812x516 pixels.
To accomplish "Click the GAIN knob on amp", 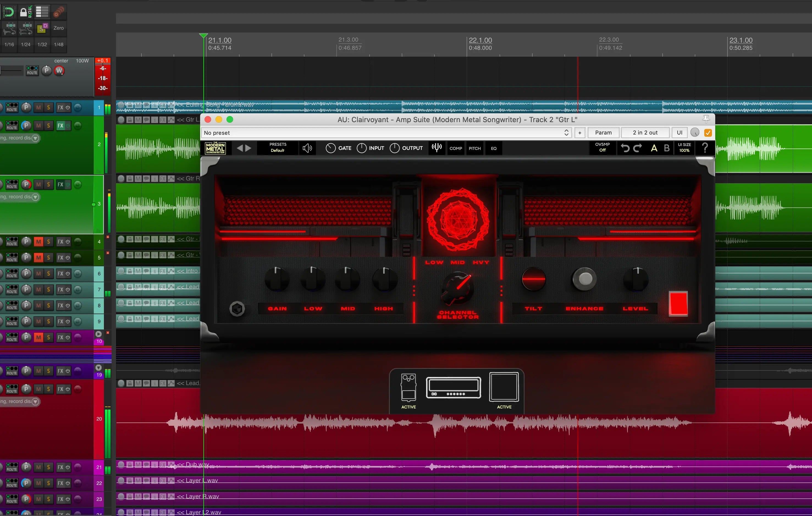I will pos(277,279).
